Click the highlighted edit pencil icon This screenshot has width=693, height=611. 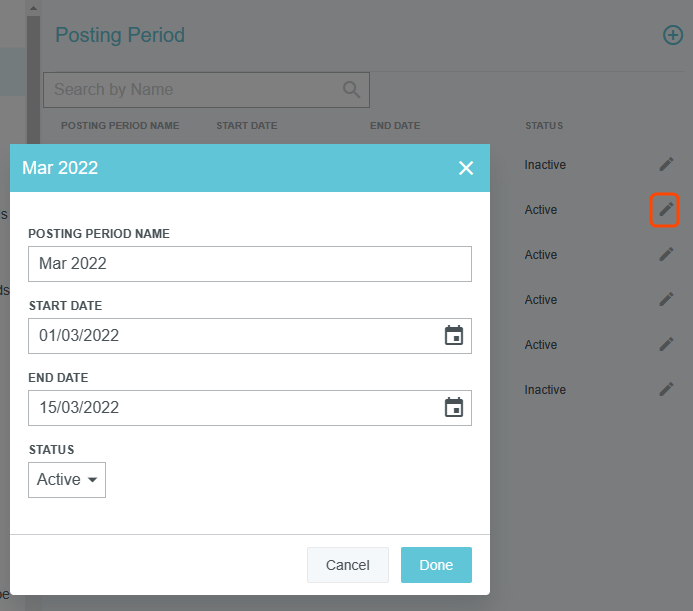click(x=666, y=209)
